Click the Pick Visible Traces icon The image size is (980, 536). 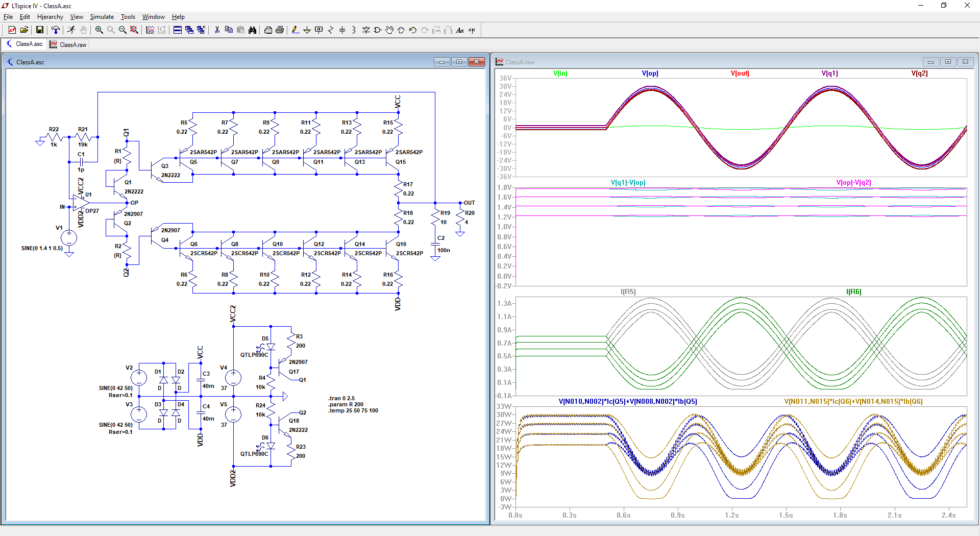point(150,30)
